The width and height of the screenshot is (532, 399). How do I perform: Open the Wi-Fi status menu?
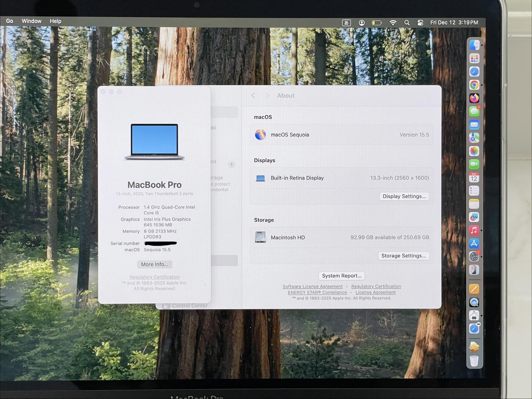click(x=393, y=23)
